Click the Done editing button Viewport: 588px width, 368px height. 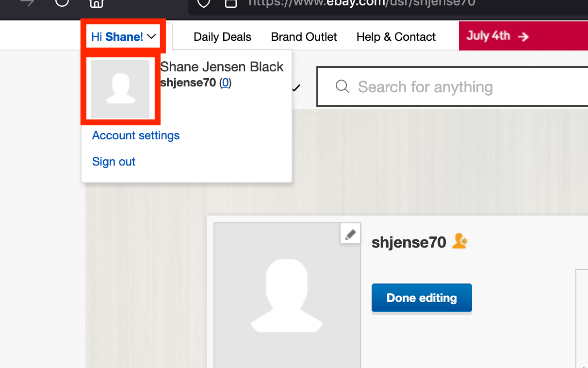click(421, 298)
